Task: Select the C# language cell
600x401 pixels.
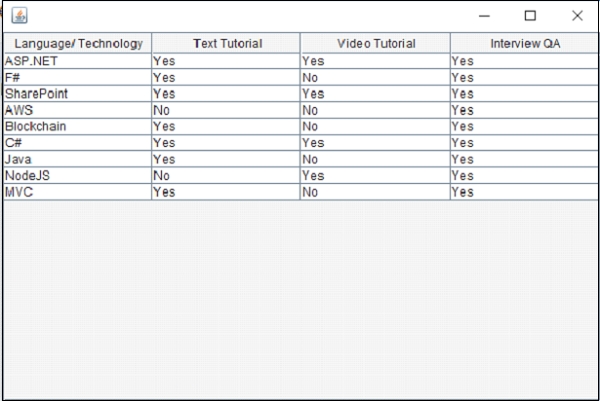Action: coord(77,143)
